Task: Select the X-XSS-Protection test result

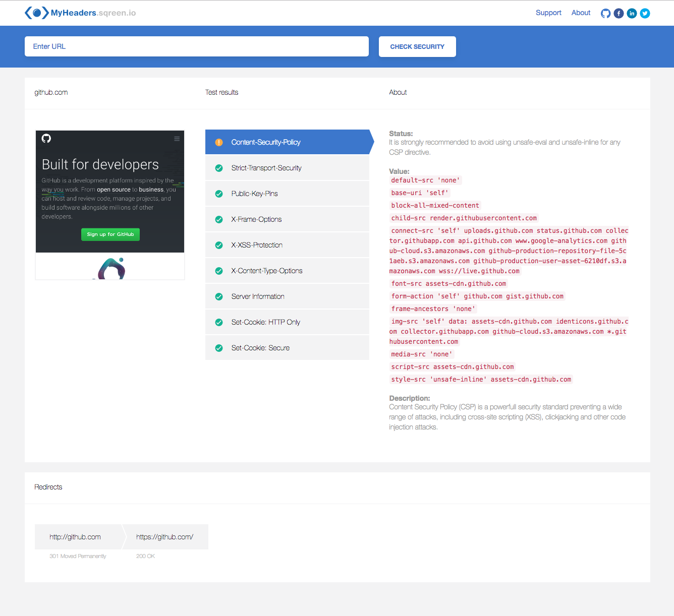Action: (x=287, y=245)
